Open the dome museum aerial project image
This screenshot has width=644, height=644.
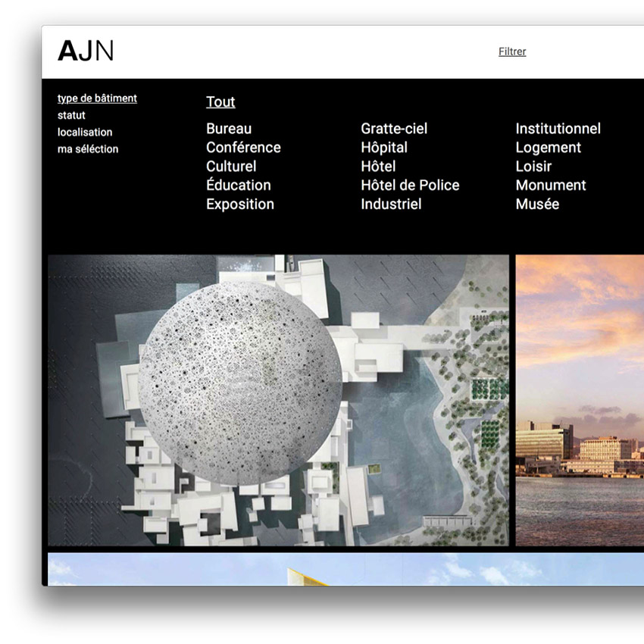click(278, 400)
